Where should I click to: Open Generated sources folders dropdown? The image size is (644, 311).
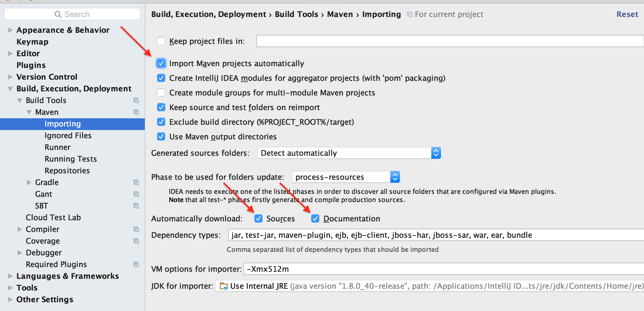[349, 153]
